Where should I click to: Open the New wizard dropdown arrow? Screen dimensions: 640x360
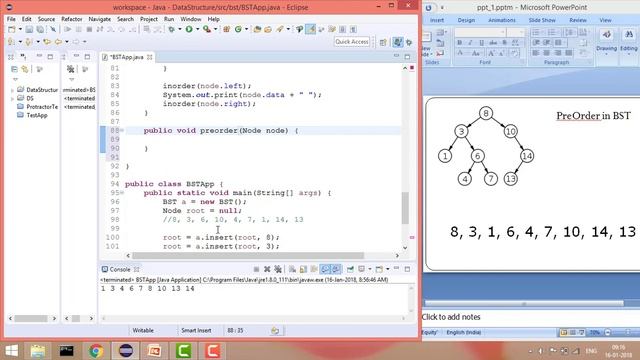tap(20, 29)
